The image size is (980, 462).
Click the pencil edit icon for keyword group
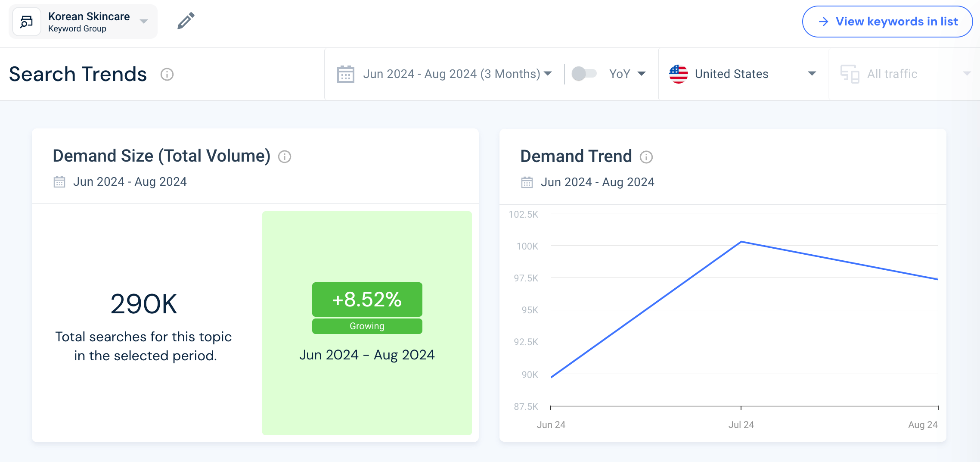tap(186, 21)
